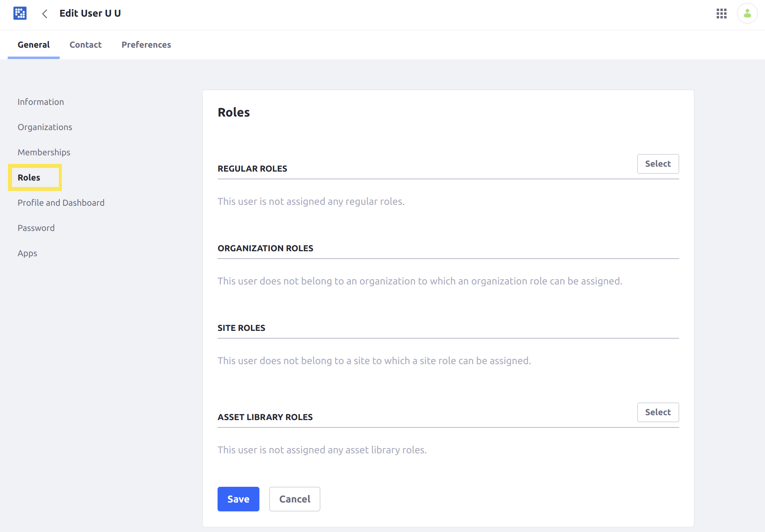Save the user role changes
The height and width of the screenshot is (532, 765).
pos(238,498)
